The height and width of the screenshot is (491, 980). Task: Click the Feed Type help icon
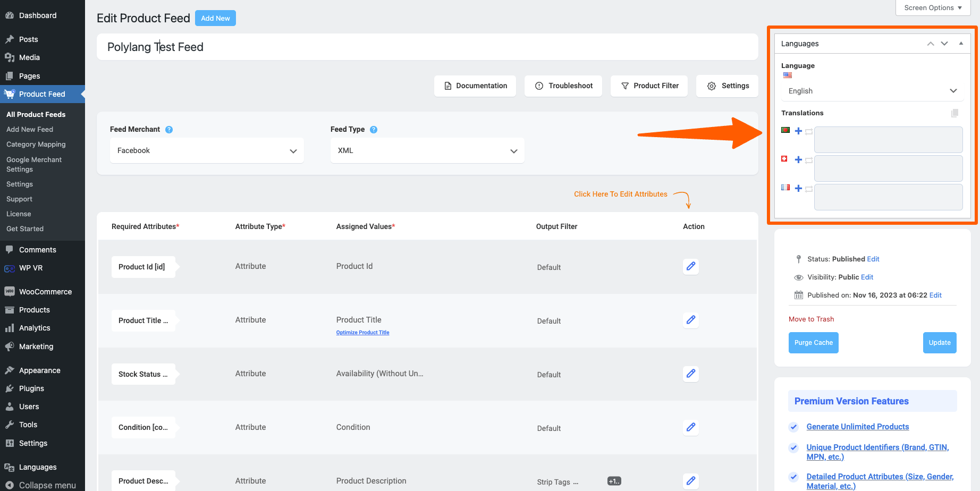(x=374, y=130)
